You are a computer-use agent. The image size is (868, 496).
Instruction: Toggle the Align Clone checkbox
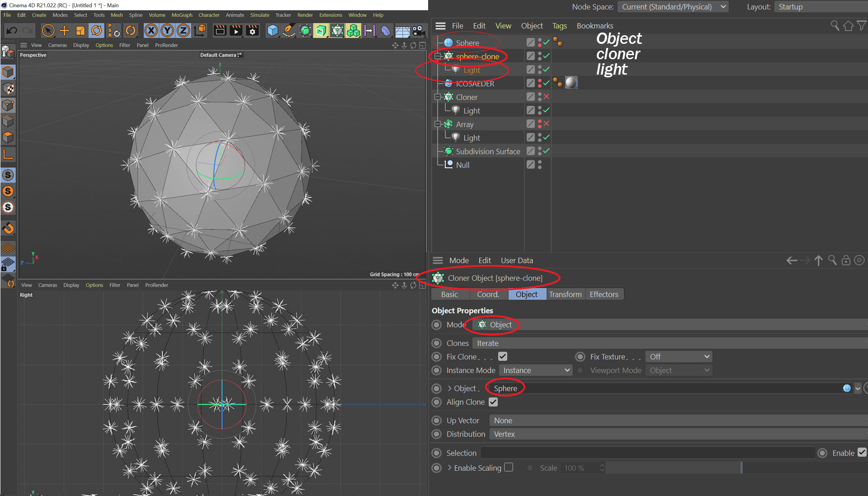(493, 402)
